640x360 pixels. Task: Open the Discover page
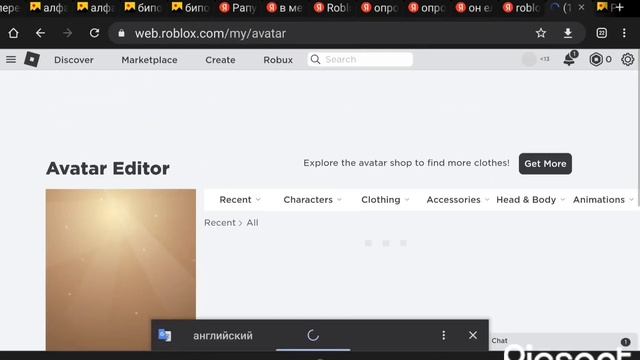pos(74,60)
